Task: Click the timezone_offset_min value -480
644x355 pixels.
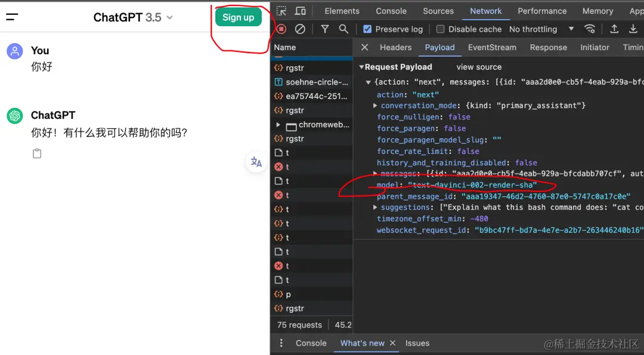Action: tap(479, 218)
